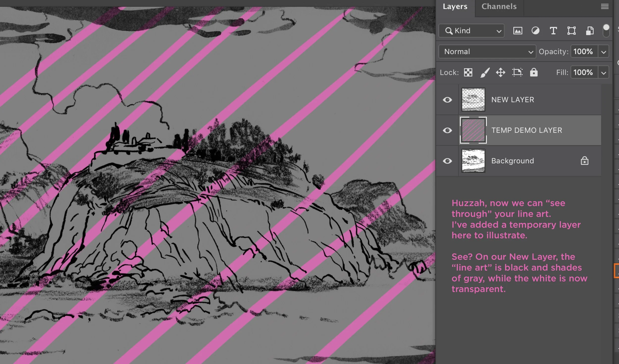The height and width of the screenshot is (364, 619).
Task: Toggle Background layer visibility eye
Action: [x=447, y=161]
